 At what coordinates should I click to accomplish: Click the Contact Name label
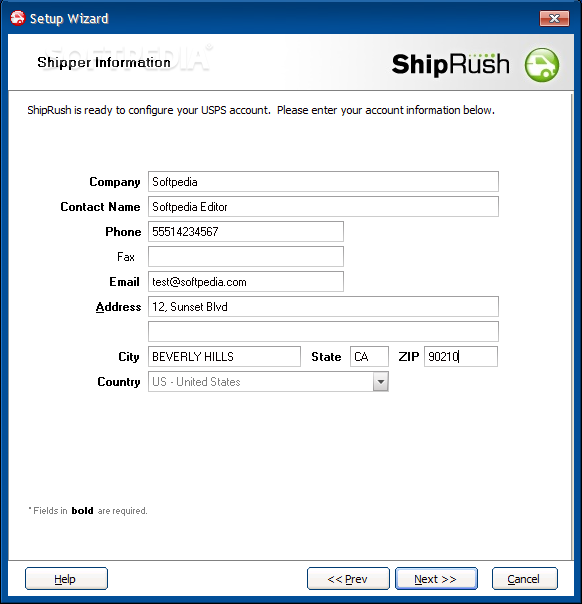(x=100, y=207)
